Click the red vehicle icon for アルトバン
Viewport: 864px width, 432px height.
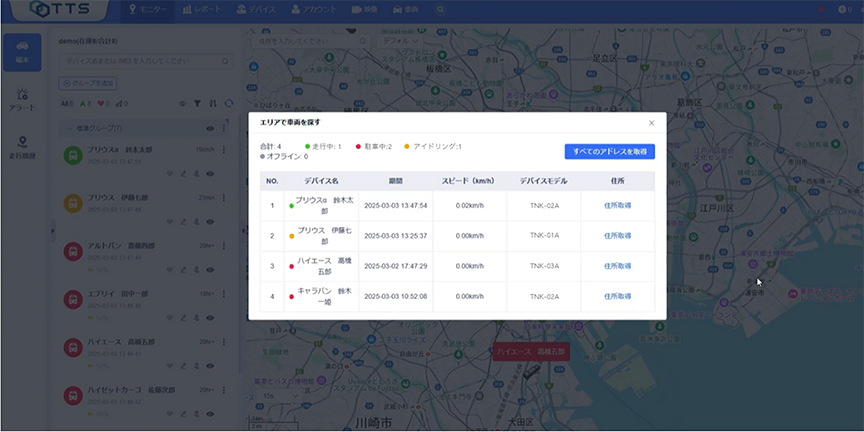point(73,251)
